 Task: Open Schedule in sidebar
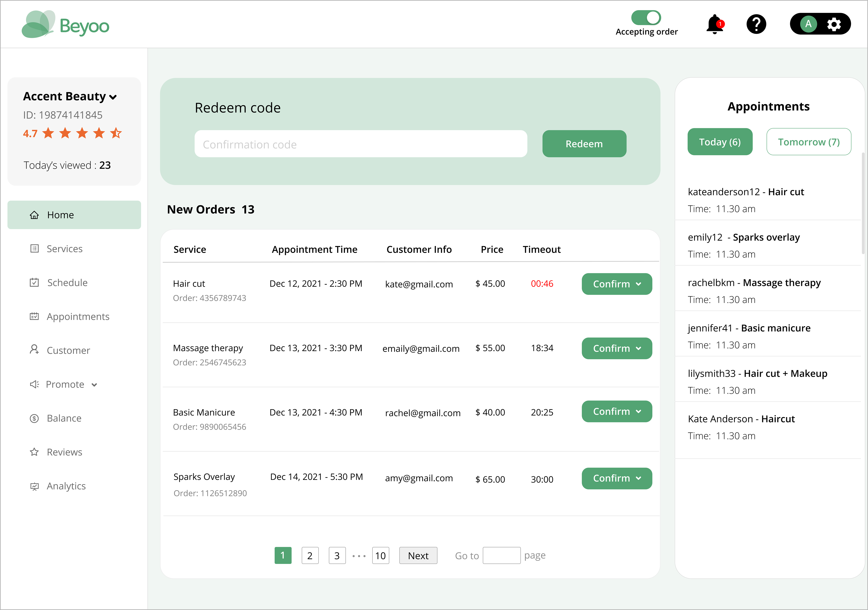click(x=67, y=283)
